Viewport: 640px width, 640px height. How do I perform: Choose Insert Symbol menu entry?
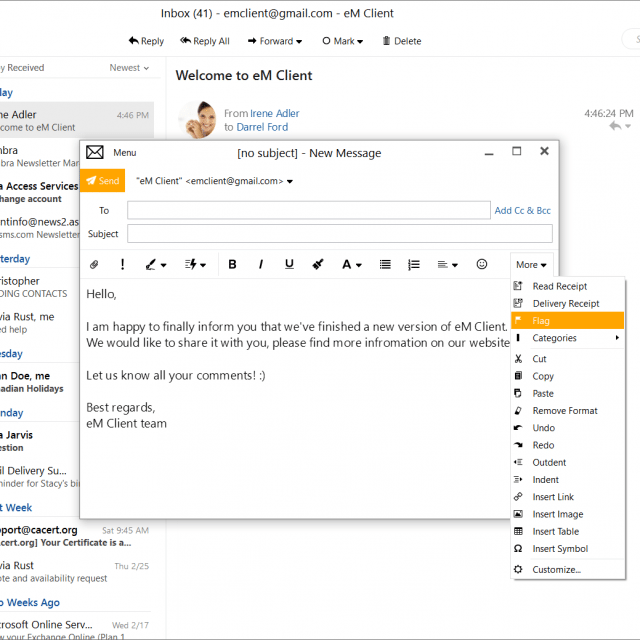(x=567, y=549)
